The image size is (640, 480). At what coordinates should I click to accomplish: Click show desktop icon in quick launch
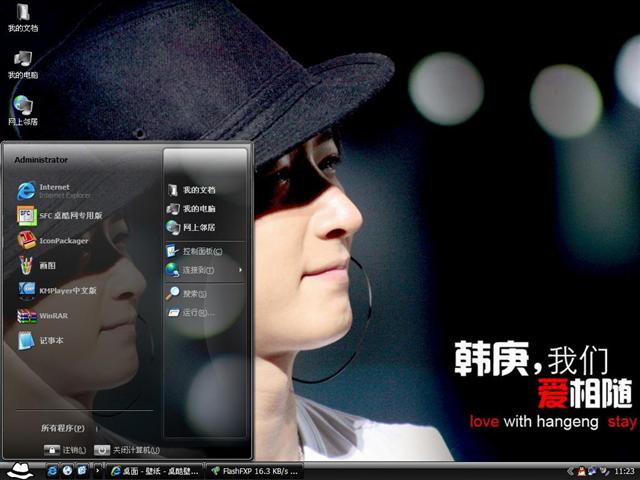point(82,471)
